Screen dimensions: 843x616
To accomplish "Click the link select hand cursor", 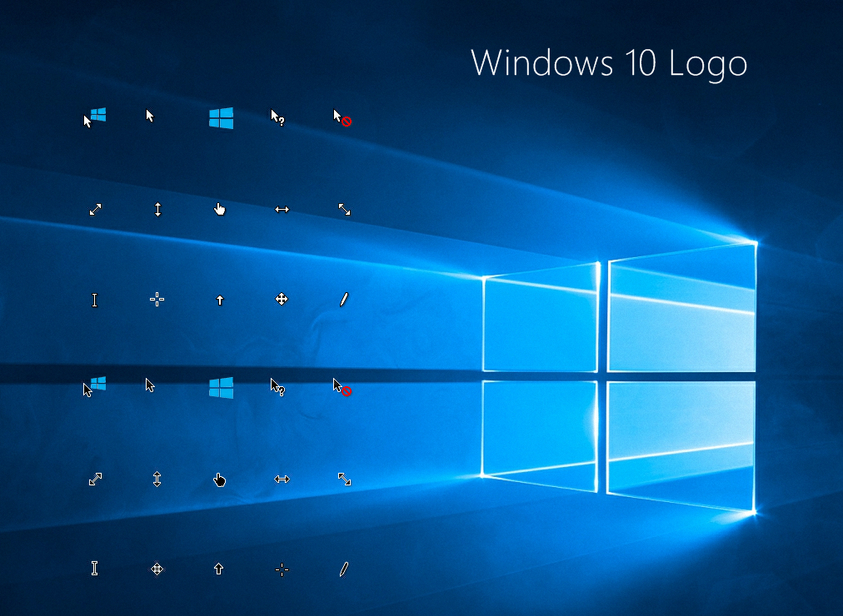I will (x=219, y=208).
